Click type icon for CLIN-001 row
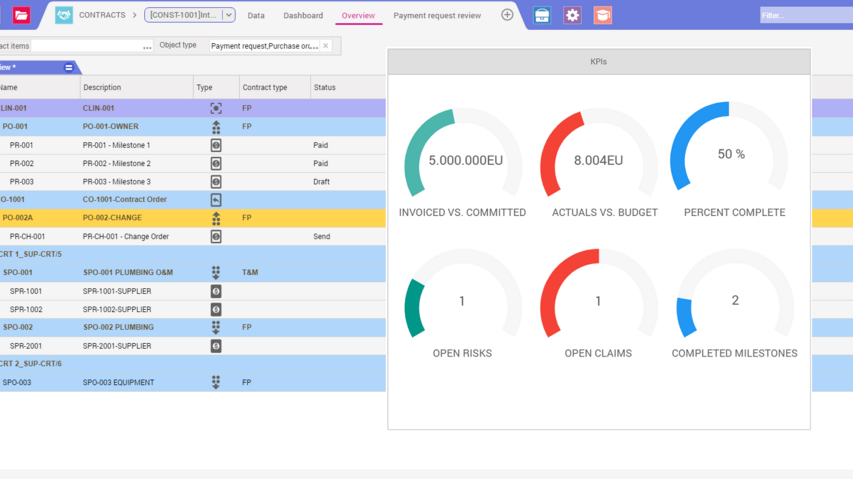The image size is (853, 480). (x=215, y=108)
